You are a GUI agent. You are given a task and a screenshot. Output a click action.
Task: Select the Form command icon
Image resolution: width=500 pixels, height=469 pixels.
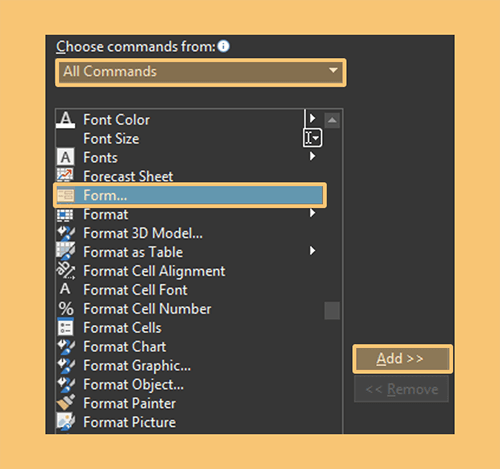click(65, 195)
